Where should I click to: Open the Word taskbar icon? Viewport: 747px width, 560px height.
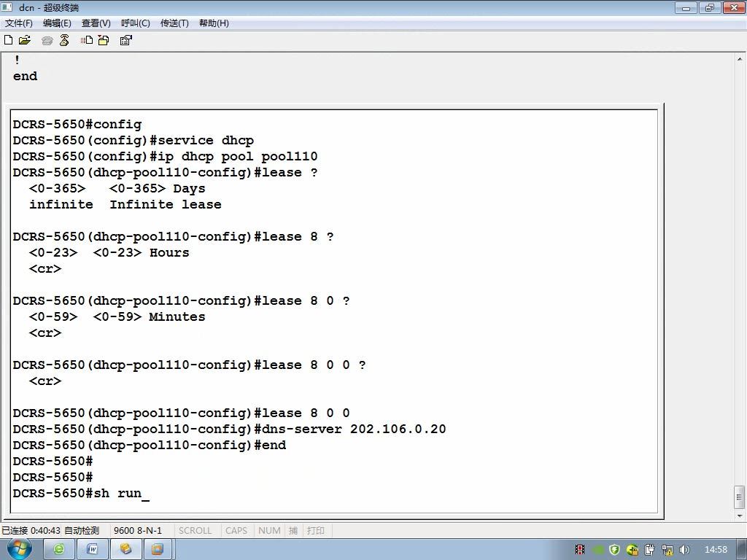click(x=93, y=550)
